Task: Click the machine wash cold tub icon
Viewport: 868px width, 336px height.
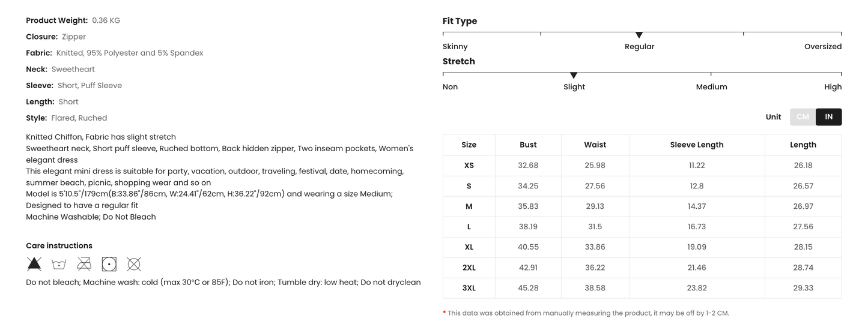Action: pyautogui.click(x=59, y=264)
